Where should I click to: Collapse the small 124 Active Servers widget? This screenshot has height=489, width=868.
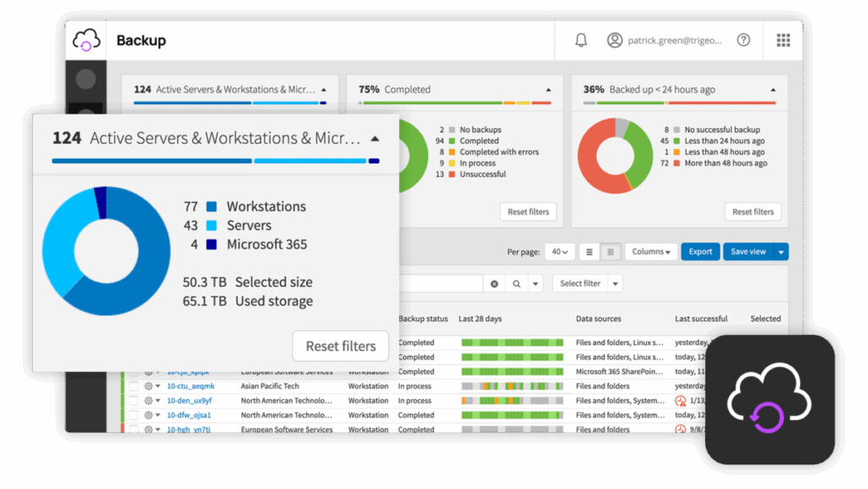tap(324, 90)
